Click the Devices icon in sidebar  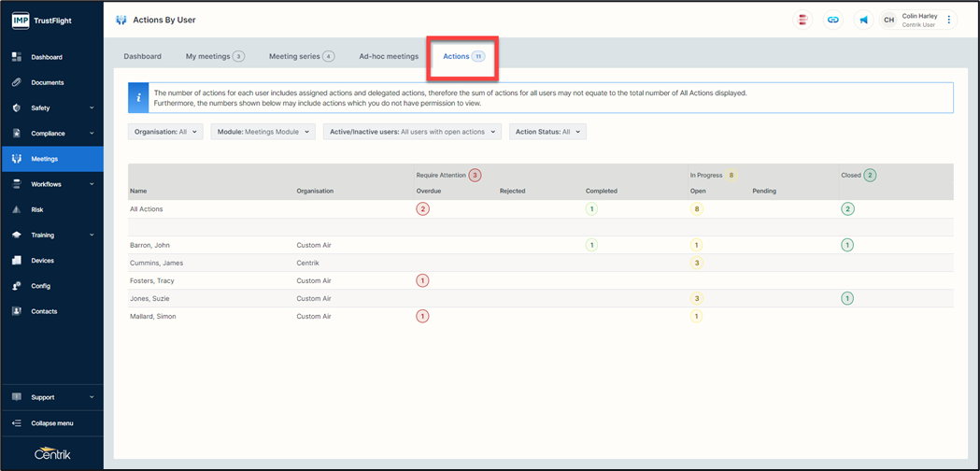click(x=17, y=261)
